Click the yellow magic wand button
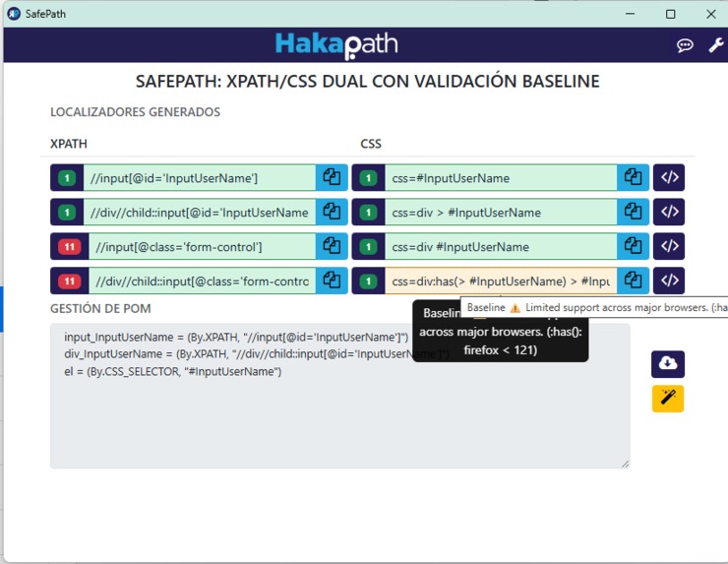This screenshot has height=564, width=728. (668, 399)
